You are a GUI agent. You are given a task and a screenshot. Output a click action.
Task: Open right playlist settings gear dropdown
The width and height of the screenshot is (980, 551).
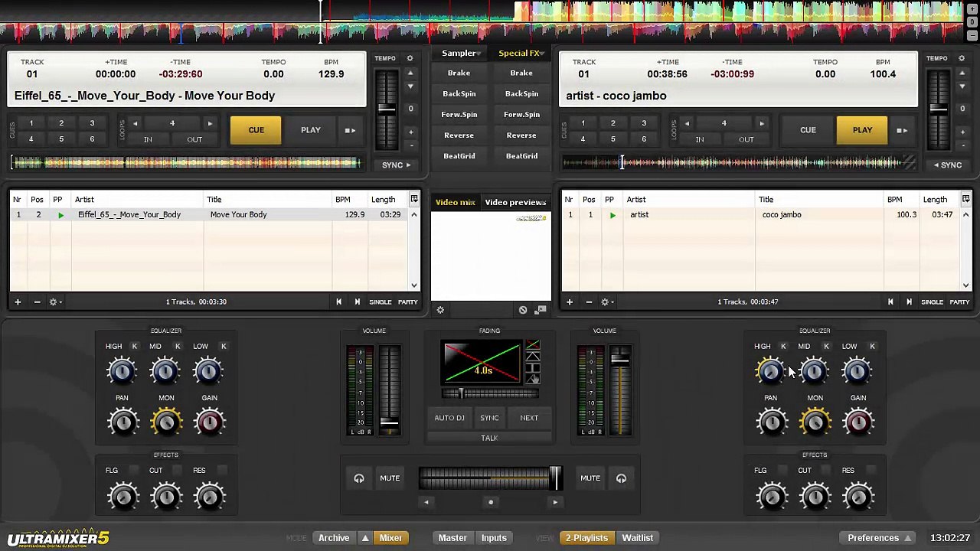pyautogui.click(x=607, y=302)
